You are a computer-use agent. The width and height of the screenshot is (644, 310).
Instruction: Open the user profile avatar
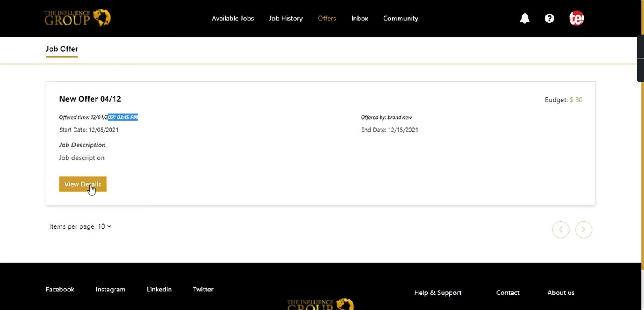coord(576,18)
